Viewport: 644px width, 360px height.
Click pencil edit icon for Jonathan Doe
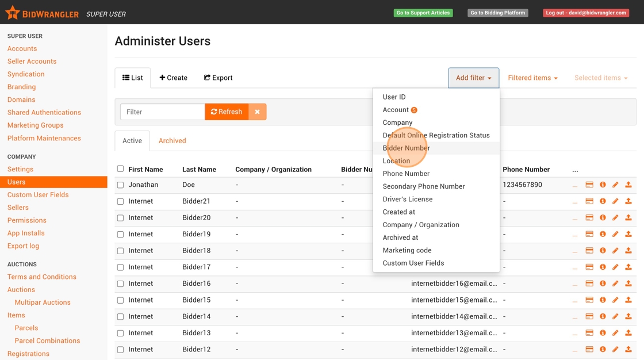(x=615, y=185)
